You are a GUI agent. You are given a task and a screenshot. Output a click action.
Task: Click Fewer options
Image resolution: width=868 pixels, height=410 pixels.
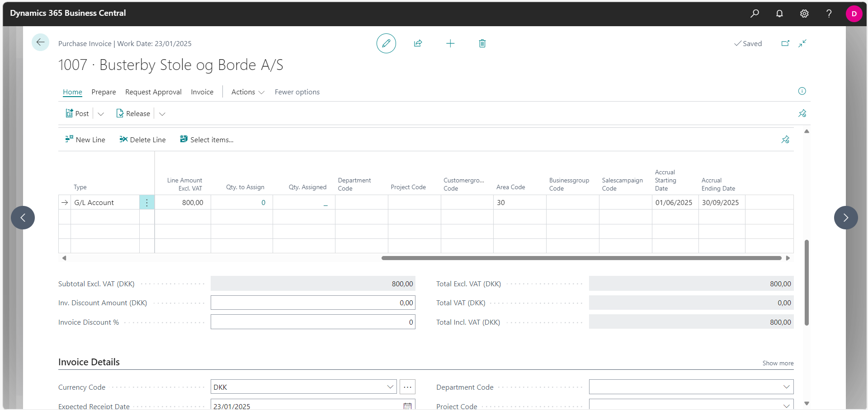297,92
